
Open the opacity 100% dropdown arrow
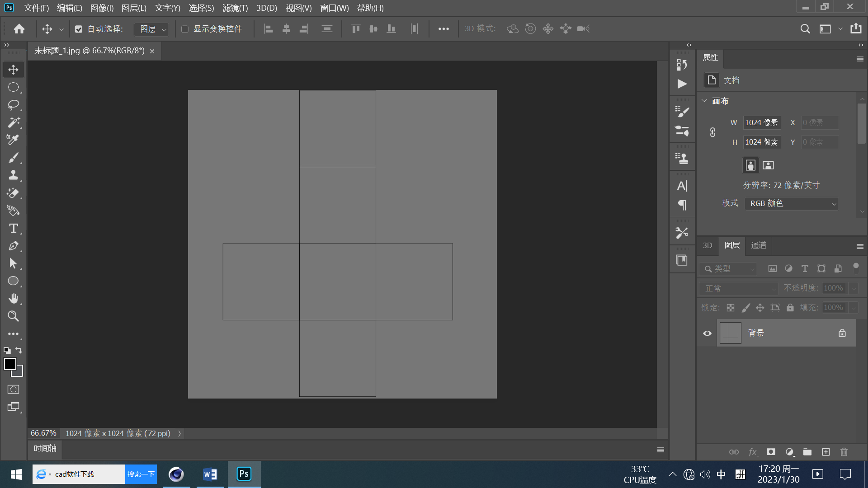853,288
